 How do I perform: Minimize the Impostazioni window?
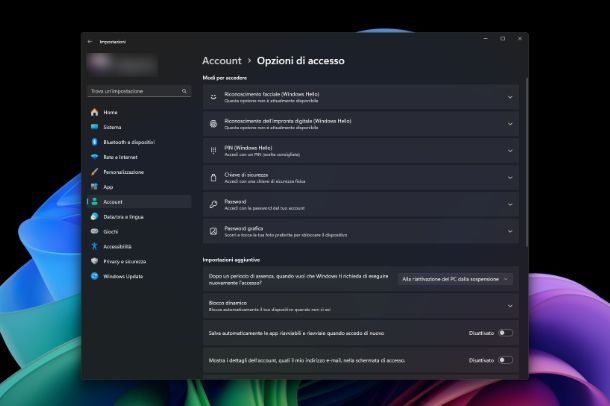(x=486, y=38)
